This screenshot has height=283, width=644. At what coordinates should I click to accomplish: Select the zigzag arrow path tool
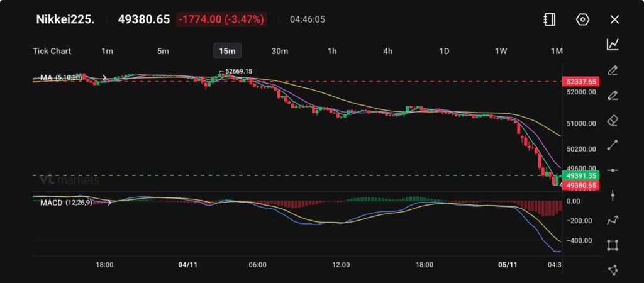(x=613, y=220)
